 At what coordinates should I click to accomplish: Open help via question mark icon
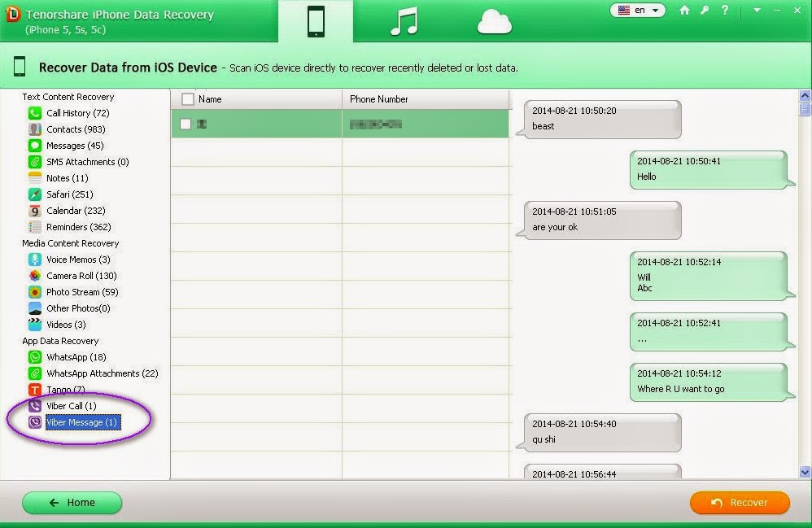coord(724,10)
